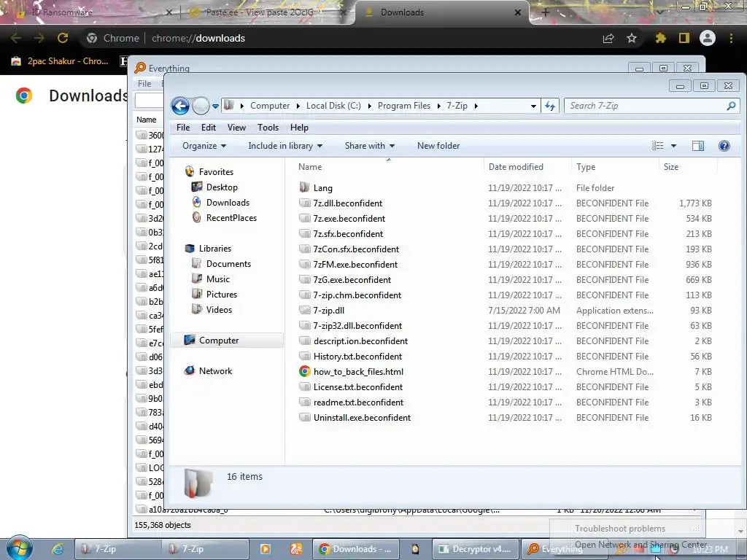Select the 7-zip.dll file
Screen dimensions: 747x560
point(329,311)
